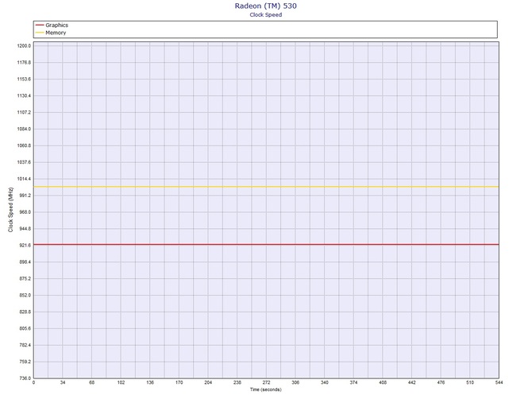The image size is (532, 399).
Task: Click the yellow Memory legend line swatch
Action: (40, 33)
